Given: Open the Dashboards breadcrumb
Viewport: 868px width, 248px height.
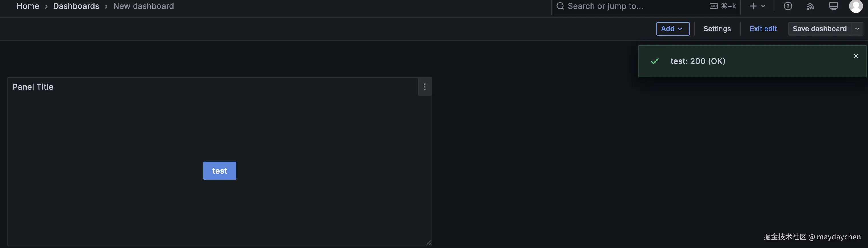Looking at the screenshot, I should 76,6.
